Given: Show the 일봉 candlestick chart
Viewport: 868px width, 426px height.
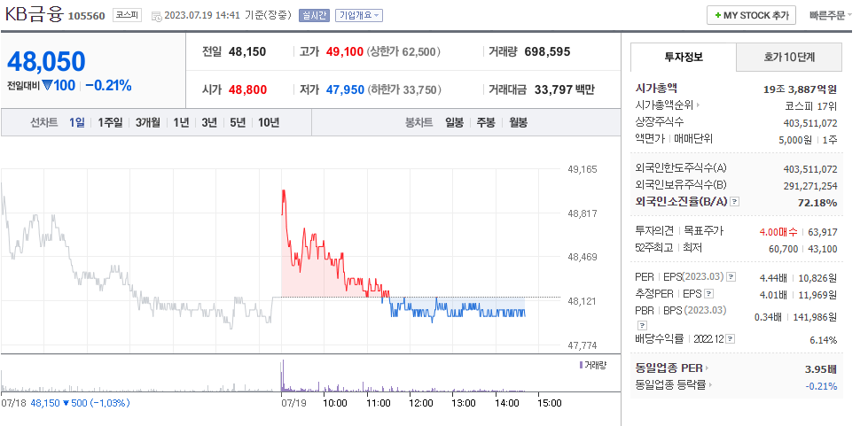Looking at the screenshot, I should 454,123.
